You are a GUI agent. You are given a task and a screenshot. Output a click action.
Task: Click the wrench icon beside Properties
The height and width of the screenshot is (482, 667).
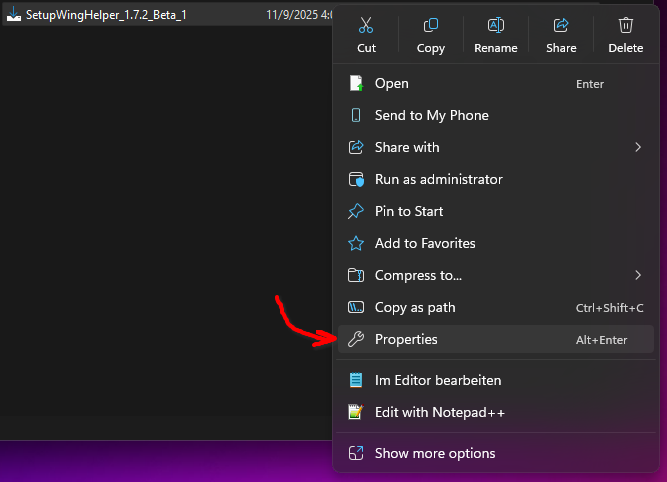click(x=355, y=339)
